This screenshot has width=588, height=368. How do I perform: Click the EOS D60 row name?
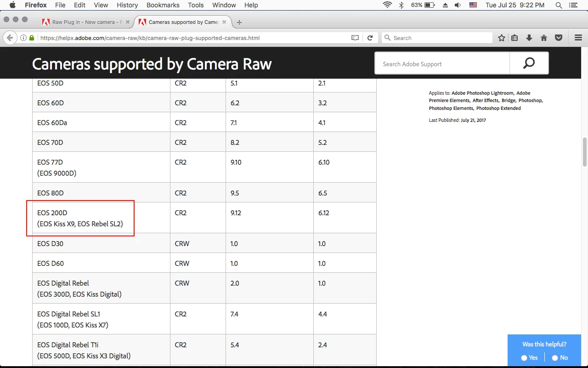[51, 263]
